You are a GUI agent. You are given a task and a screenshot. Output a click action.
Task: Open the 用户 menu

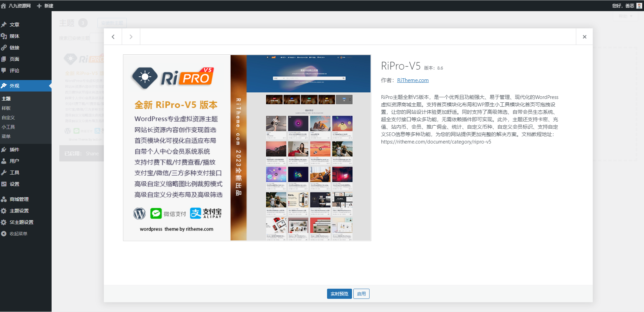(14, 161)
